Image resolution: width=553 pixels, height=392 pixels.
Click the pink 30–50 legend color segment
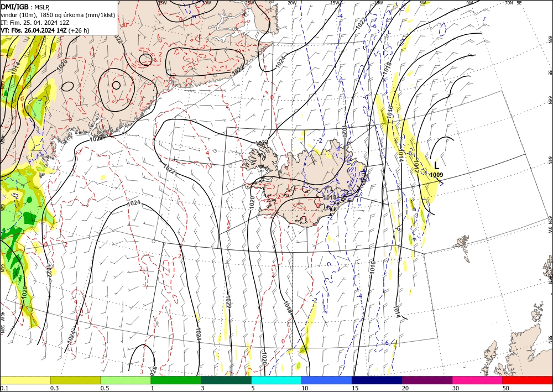pos(478,380)
